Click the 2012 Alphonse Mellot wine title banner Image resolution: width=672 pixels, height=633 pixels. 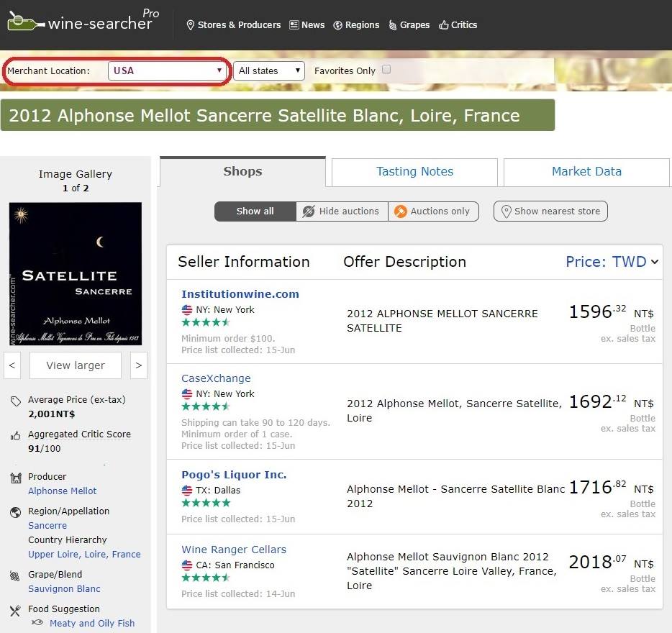click(278, 115)
